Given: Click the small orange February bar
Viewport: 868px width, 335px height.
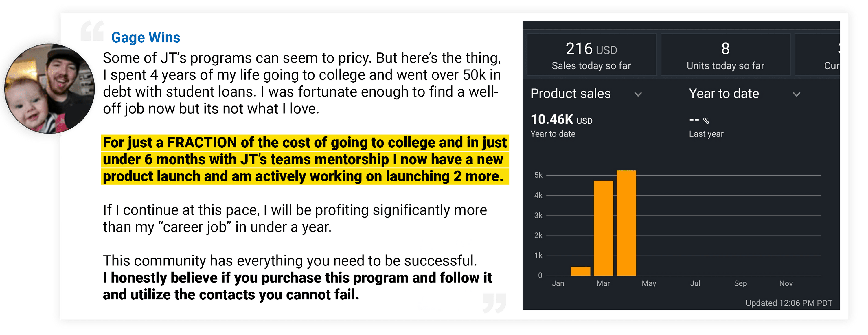Looking at the screenshot, I should pos(580,271).
